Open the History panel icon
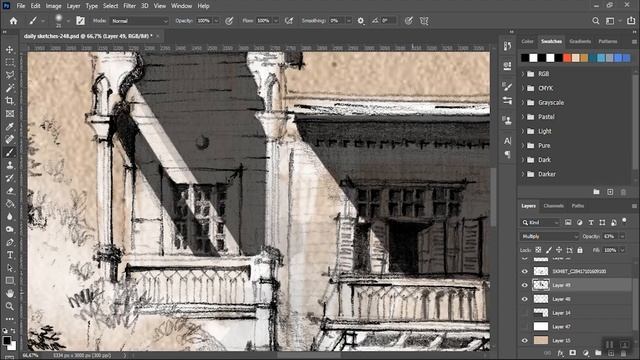 507,46
